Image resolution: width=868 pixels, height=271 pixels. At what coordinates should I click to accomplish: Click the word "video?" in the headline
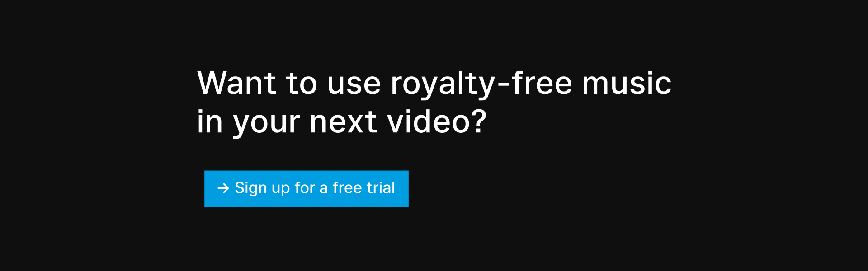click(437, 121)
